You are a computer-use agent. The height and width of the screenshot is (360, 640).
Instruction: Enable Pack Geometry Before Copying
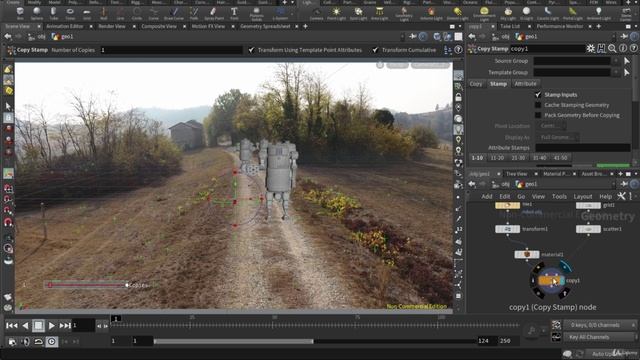[x=538, y=115]
